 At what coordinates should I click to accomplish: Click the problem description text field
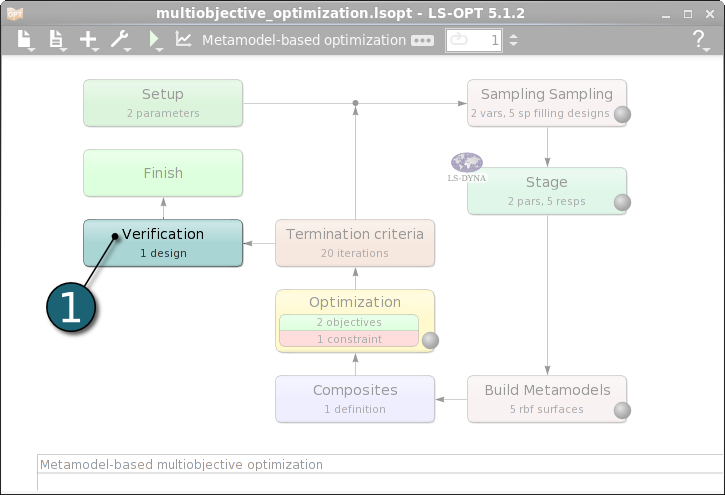[x=379, y=464]
